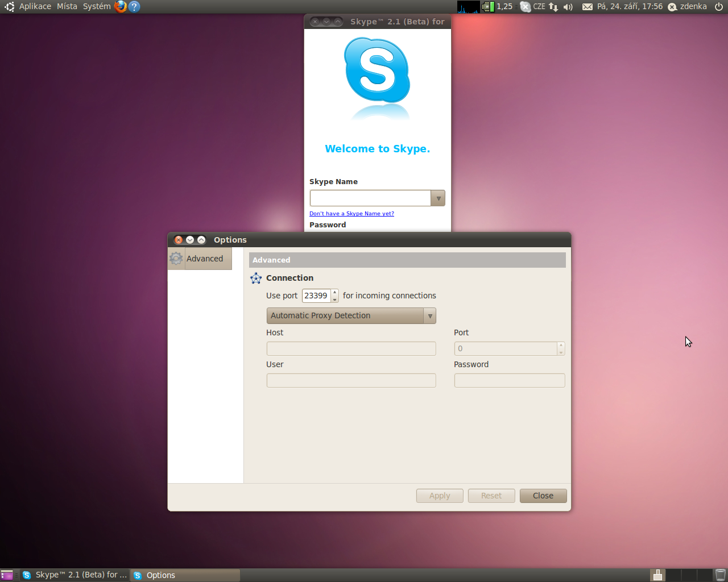The image size is (728, 582).
Task: Open the network connections indicator
Action: (553, 7)
